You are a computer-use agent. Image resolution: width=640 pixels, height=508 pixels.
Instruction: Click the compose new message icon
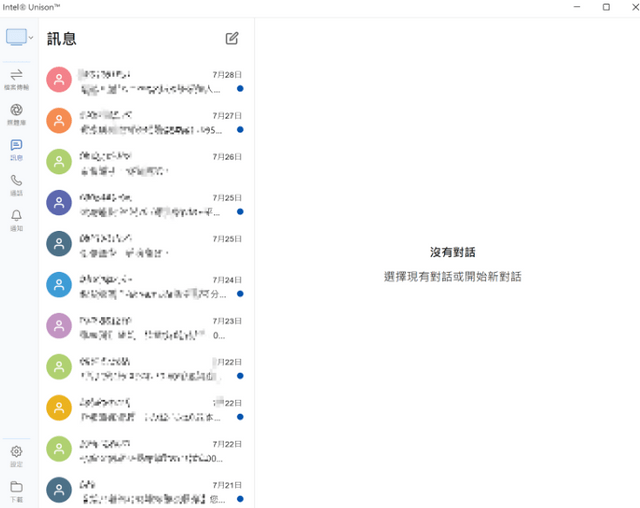point(232,38)
